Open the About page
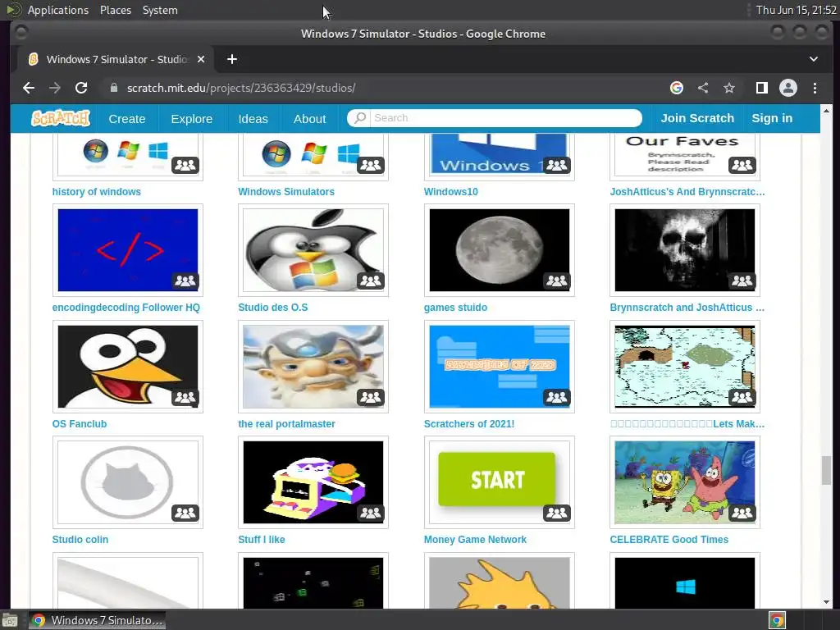 pyautogui.click(x=309, y=118)
